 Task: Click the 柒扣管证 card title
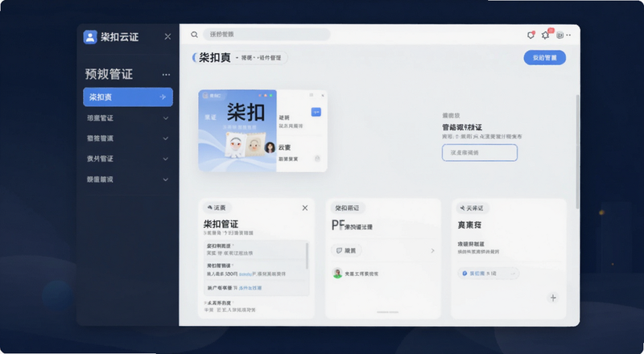click(x=221, y=224)
